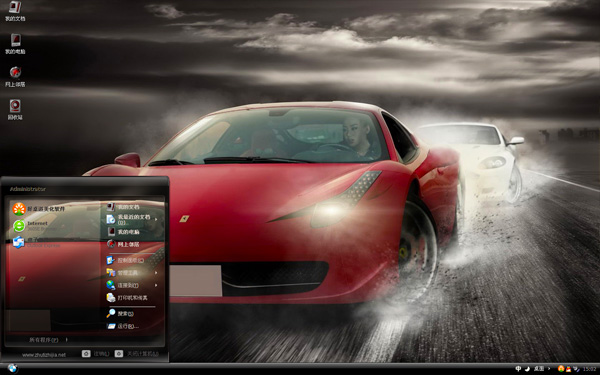The width and height of the screenshot is (600, 375).
Task: Click the 注销 log off button
Action: click(96, 354)
